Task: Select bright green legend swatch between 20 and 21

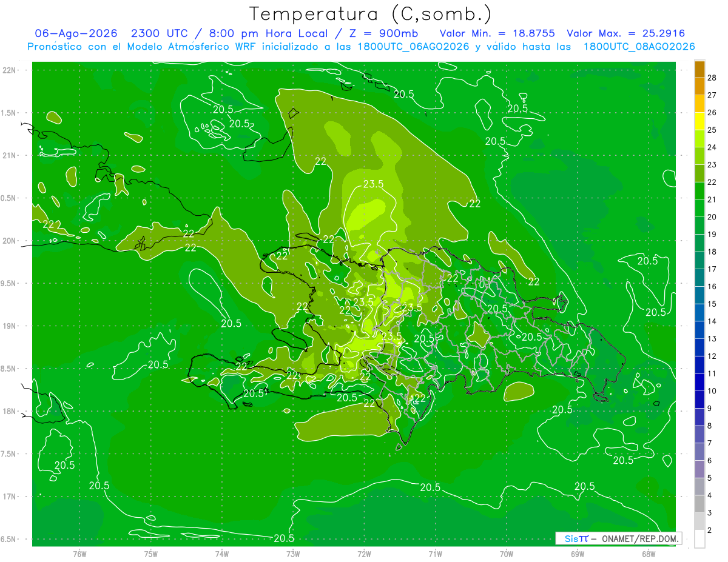Action: pos(699,208)
